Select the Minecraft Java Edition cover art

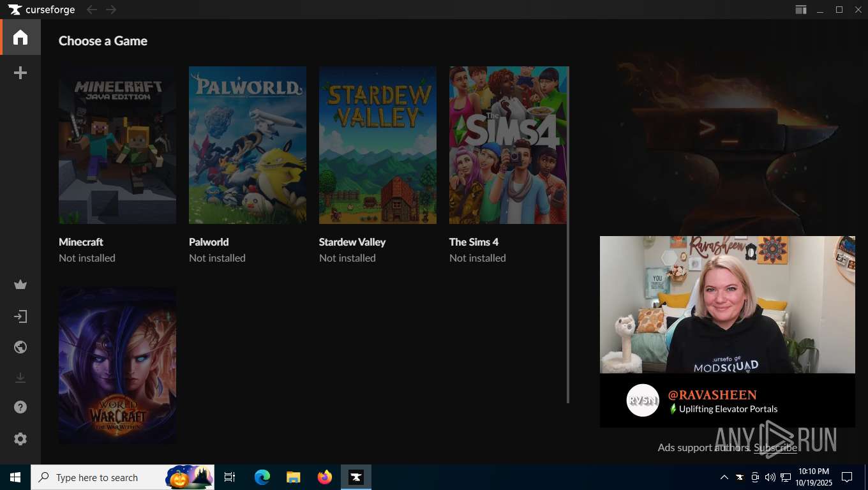117,145
